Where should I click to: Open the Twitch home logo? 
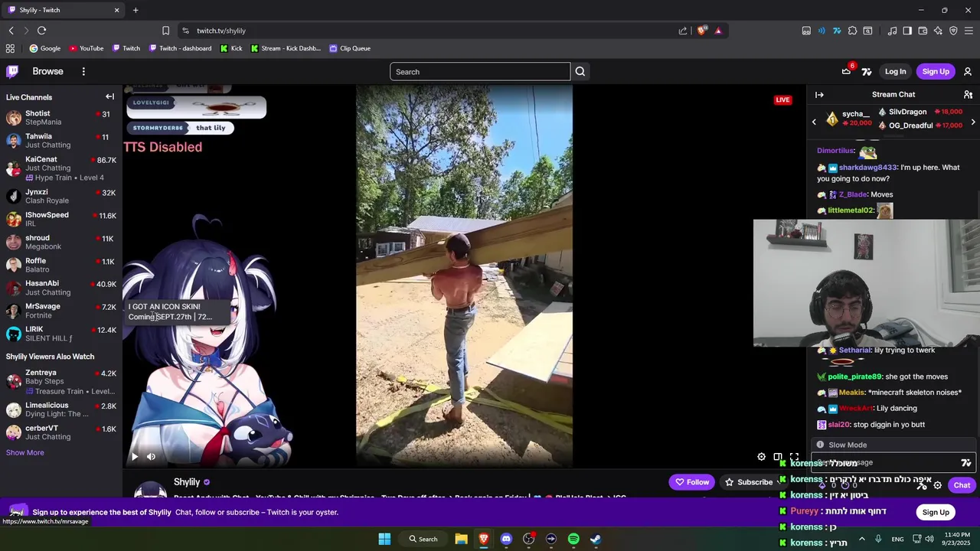(12, 71)
